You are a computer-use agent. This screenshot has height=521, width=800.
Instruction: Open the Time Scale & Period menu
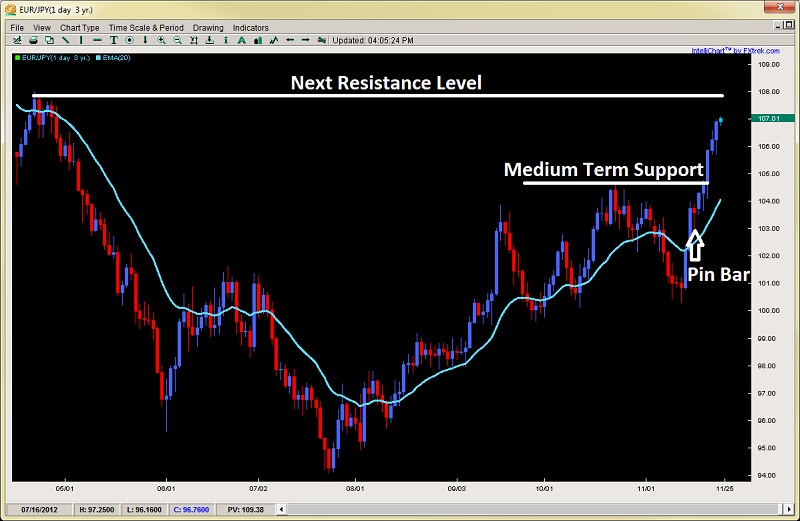click(x=146, y=28)
